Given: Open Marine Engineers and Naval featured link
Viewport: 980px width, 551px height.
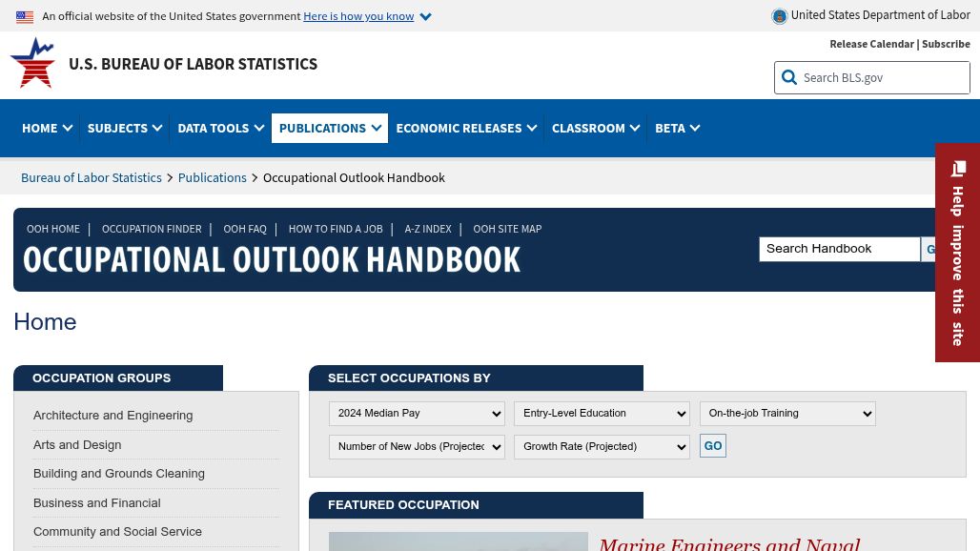Looking at the screenshot, I should 729,544.
